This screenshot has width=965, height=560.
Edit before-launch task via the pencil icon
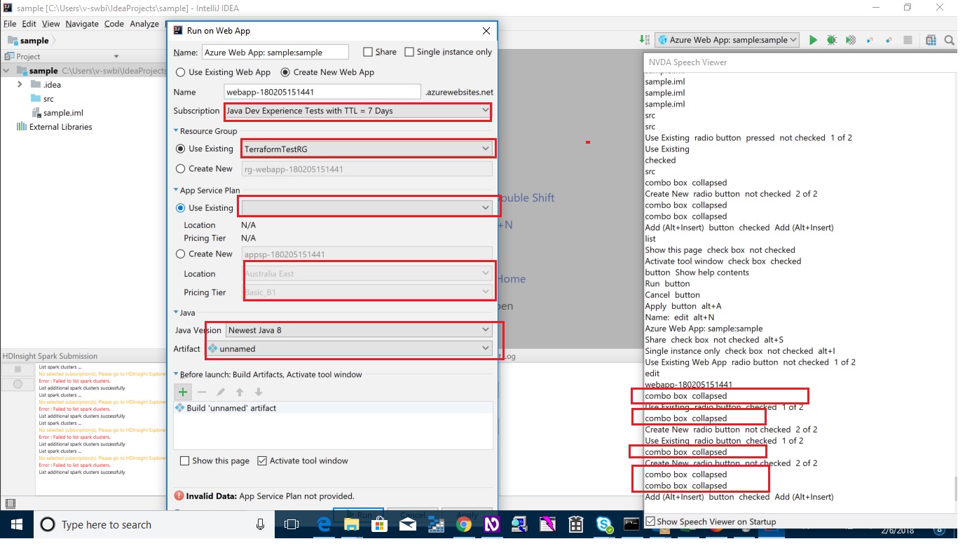click(219, 391)
